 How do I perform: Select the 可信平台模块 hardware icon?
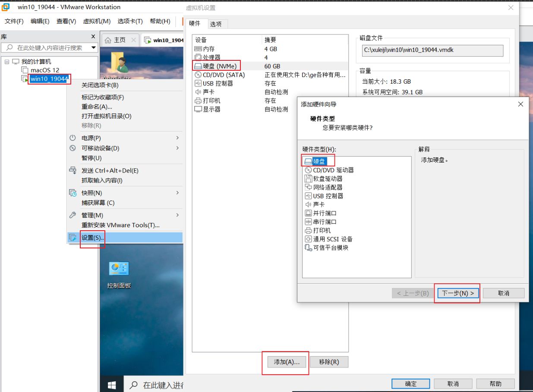pos(308,248)
